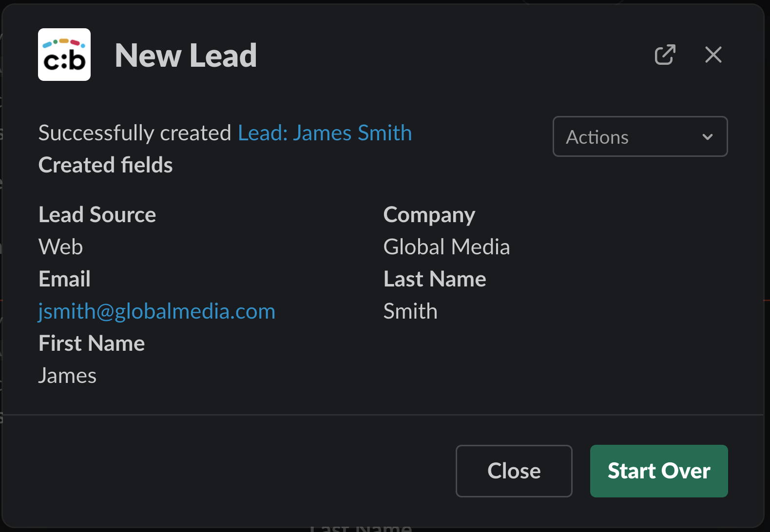Click the New Lead dialog title

pyautogui.click(x=186, y=56)
